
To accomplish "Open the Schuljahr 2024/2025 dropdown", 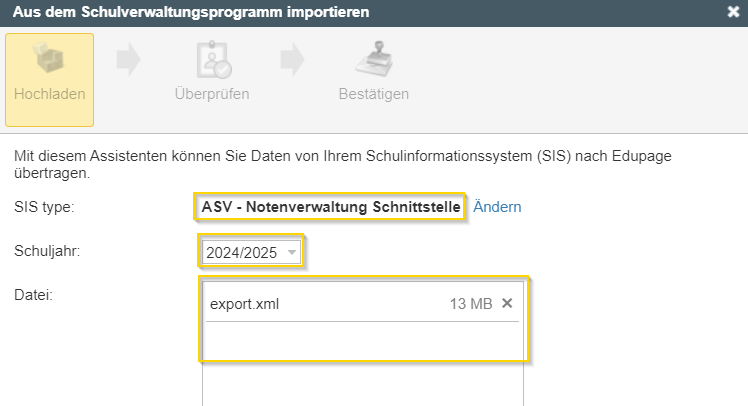I will coord(251,252).
